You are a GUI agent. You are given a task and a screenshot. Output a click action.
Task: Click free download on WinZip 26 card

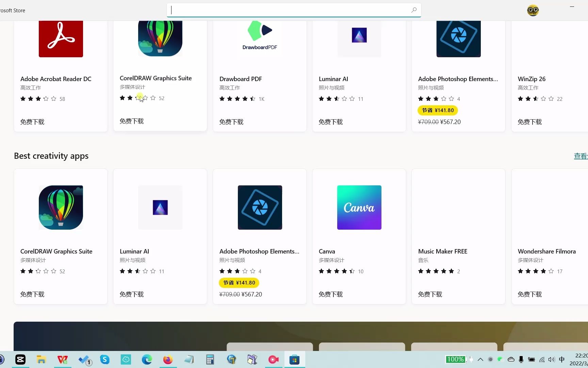coord(530,122)
